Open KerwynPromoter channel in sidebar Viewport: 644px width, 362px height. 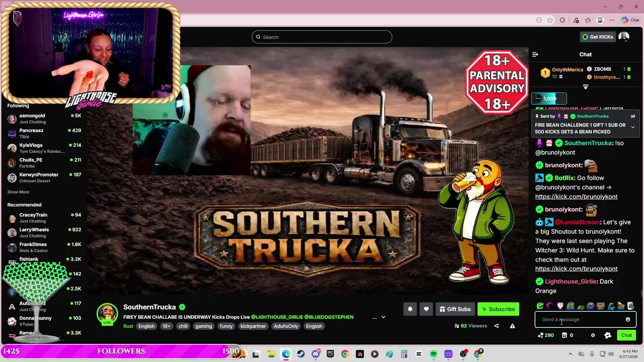tap(44, 177)
